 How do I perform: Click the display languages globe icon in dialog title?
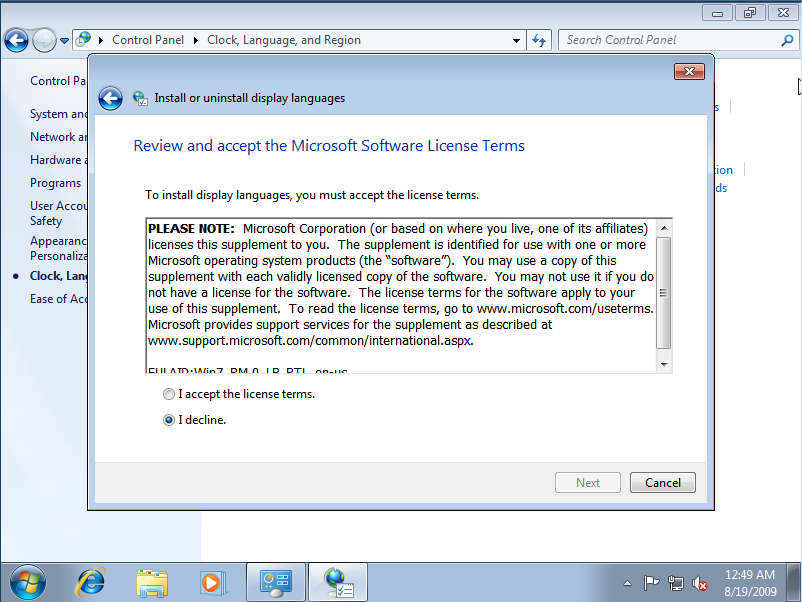point(140,98)
